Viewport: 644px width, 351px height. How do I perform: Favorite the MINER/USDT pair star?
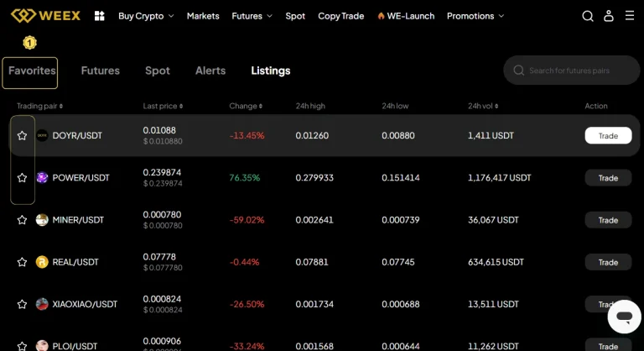coord(22,220)
